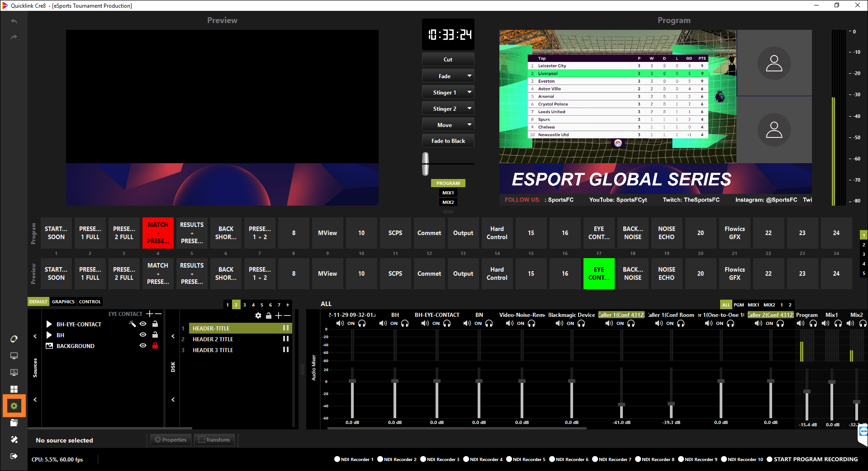Select PGM audio mixer tab
Viewport: 868px width, 471px height.
tap(739, 305)
